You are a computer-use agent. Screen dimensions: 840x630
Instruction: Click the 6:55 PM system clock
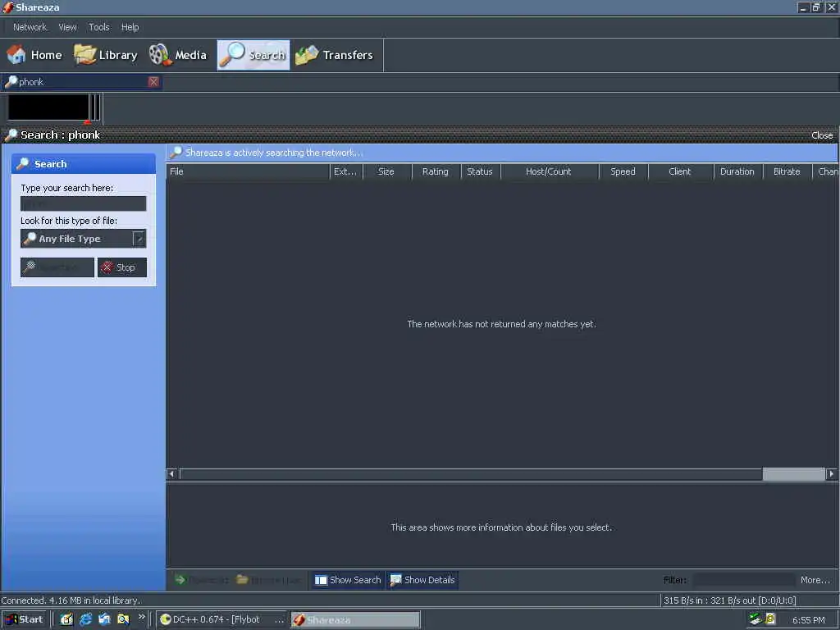(808, 620)
